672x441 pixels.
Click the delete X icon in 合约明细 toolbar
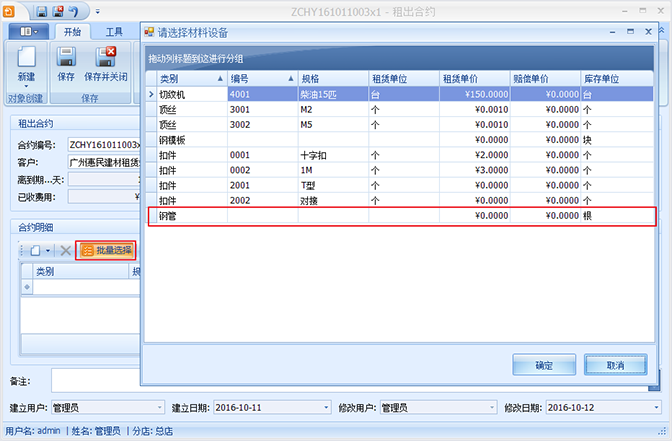[65, 250]
